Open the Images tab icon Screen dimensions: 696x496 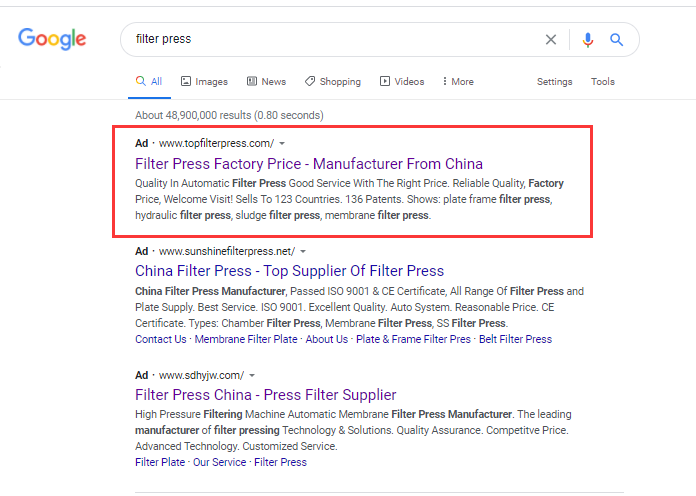(x=186, y=81)
